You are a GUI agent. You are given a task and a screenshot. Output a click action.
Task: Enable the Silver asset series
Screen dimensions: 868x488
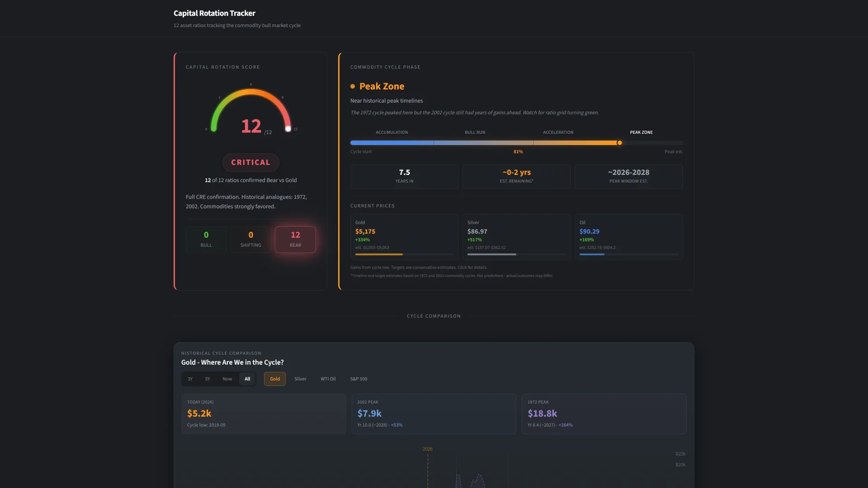(300, 379)
